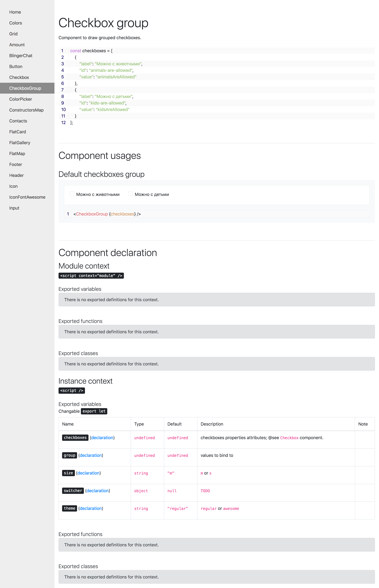Viewport: 379px width, 588px height.
Task: Open the Input component page
Action: [x=14, y=208]
